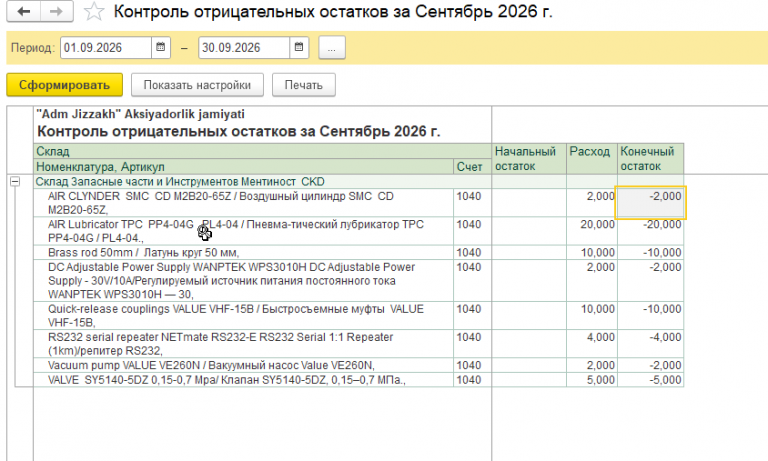
Task: Select DC Adjustable Power Supply WANPTEK row
Action: [243, 281]
